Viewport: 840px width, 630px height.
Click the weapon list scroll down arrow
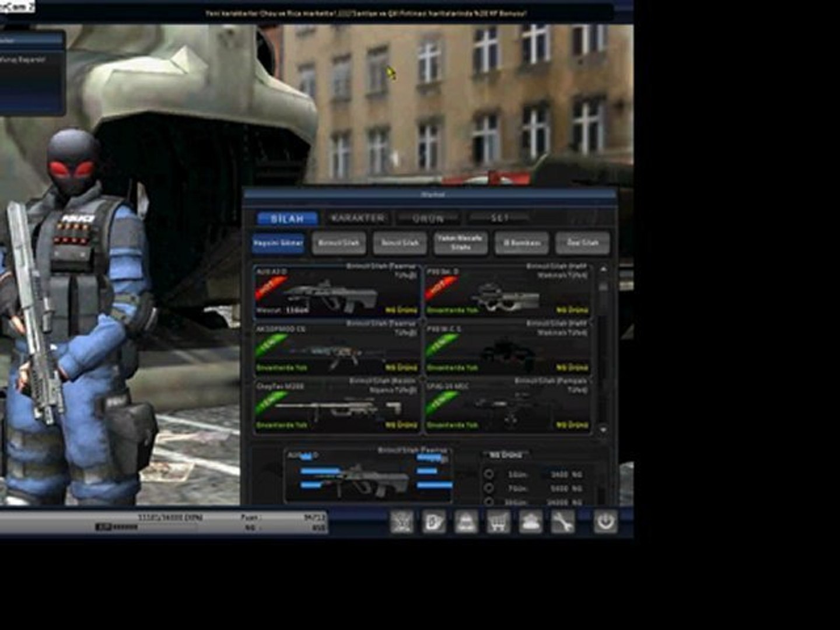coord(603,429)
